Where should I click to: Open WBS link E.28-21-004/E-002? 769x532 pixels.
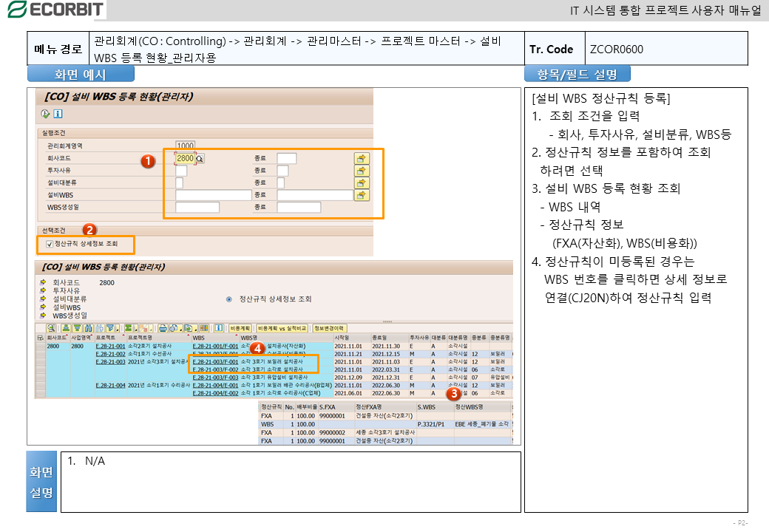point(215,393)
